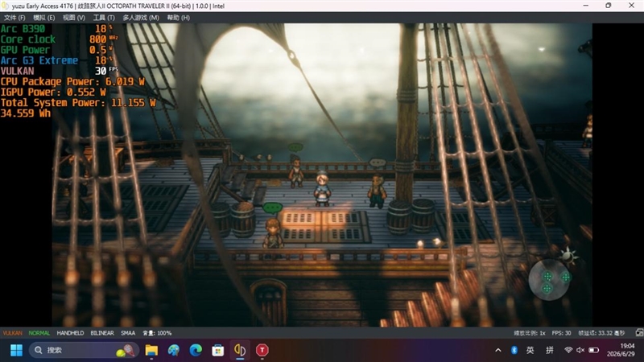Open the 帮助 (H) menu

point(178,18)
